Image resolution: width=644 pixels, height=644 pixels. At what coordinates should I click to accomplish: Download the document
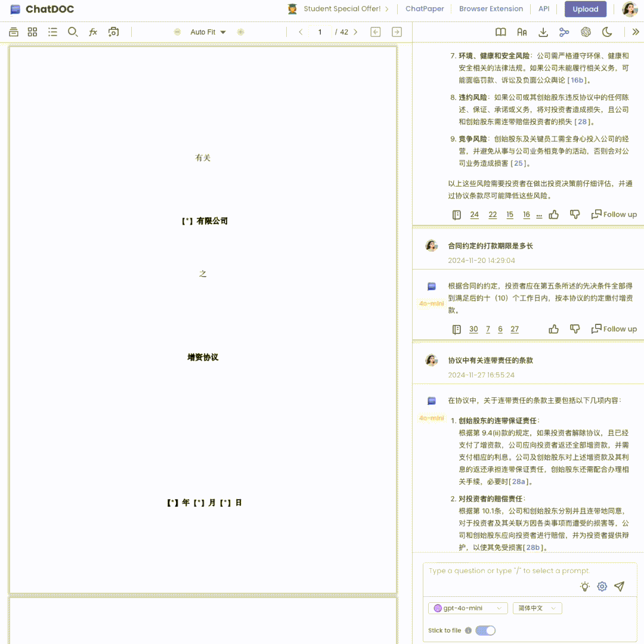point(543,32)
